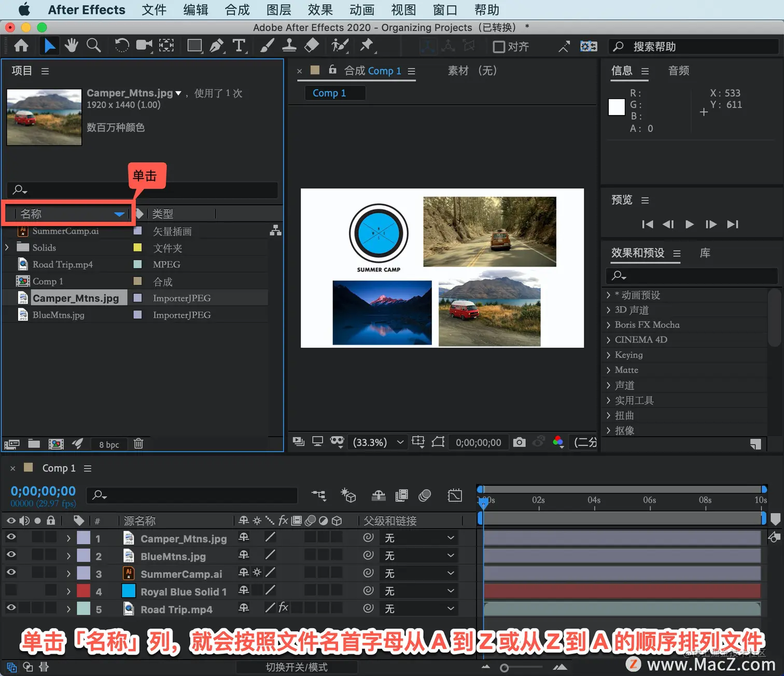Select the Selection arrow tool
784x676 pixels.
click(49, 46)
